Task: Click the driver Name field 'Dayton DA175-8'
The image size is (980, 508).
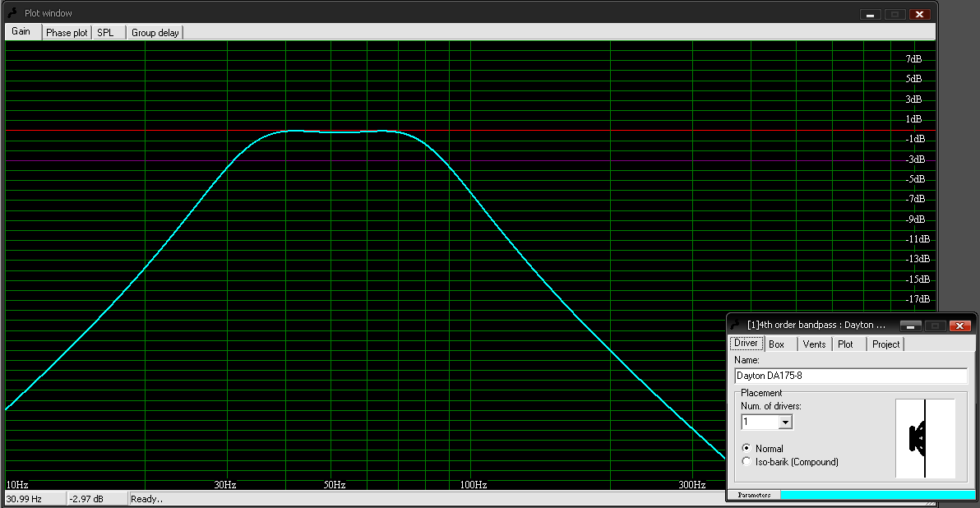Action: tap(851, 376)
